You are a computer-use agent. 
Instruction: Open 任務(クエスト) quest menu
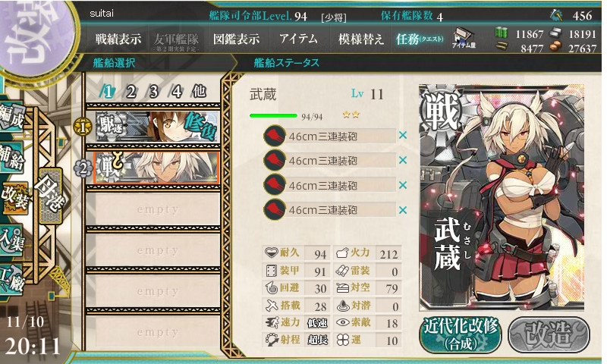(420, 39)
